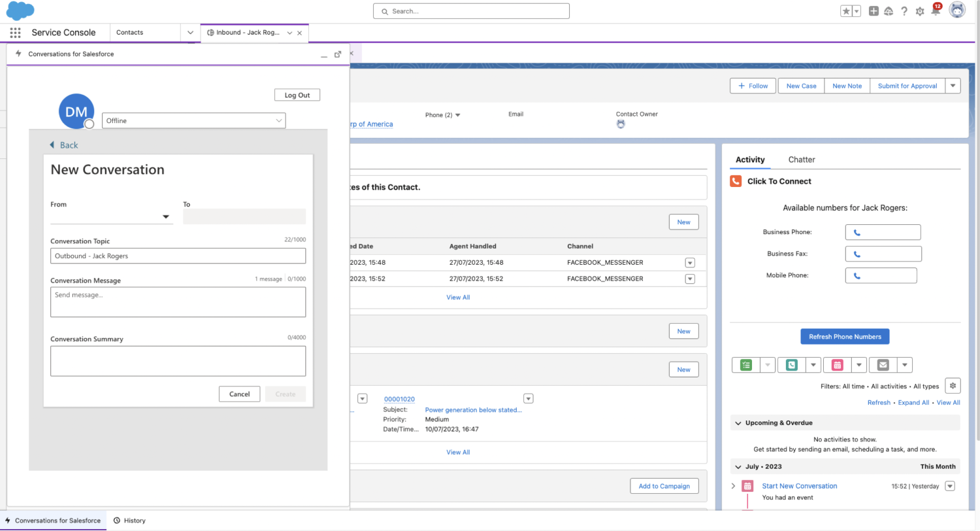Click in the Conversation Topic field

[178, 256]
